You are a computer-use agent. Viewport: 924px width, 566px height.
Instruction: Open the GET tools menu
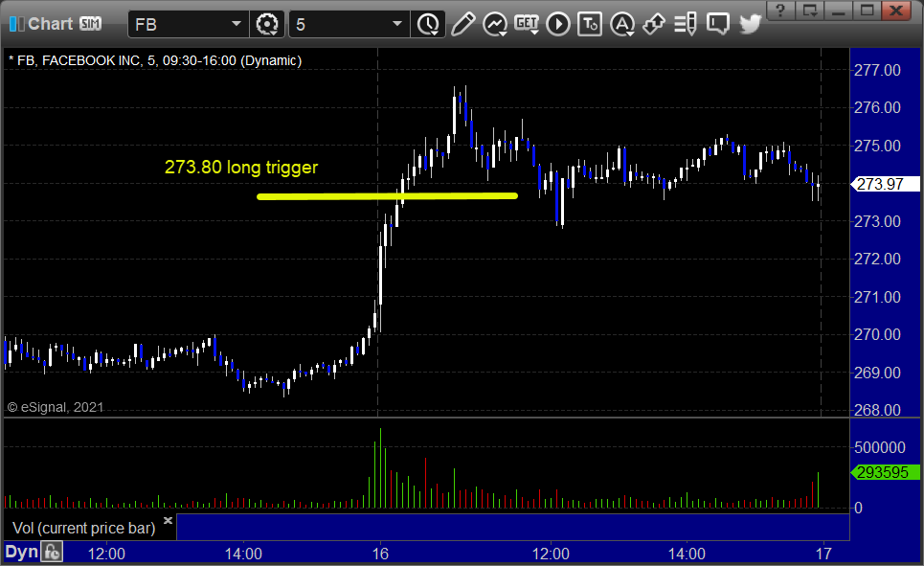coord(527,24)
